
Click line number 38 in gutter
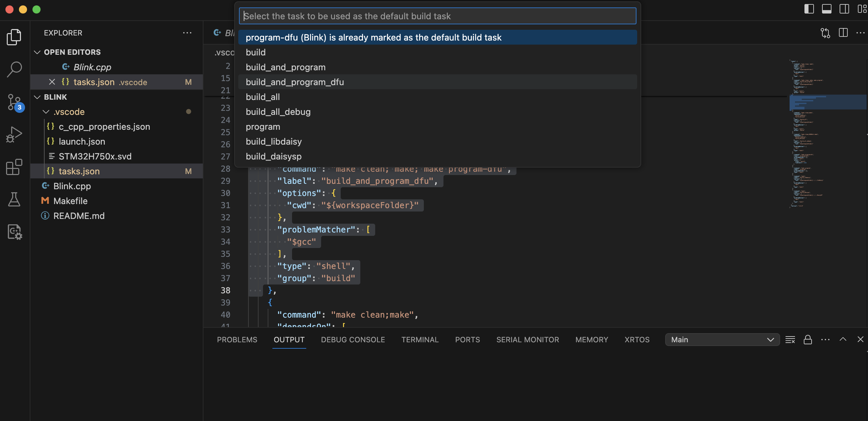225,290
